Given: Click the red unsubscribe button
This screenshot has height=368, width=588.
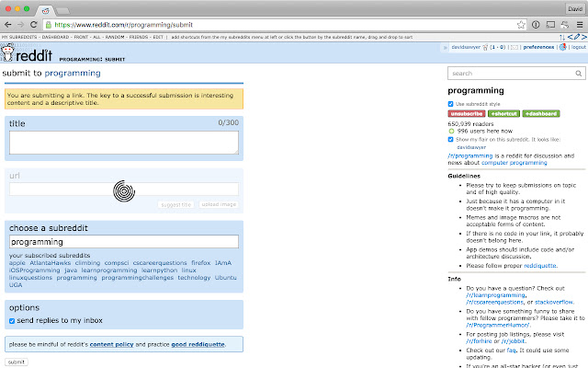Looking at the screenshot, I should (x=467, y=114).
